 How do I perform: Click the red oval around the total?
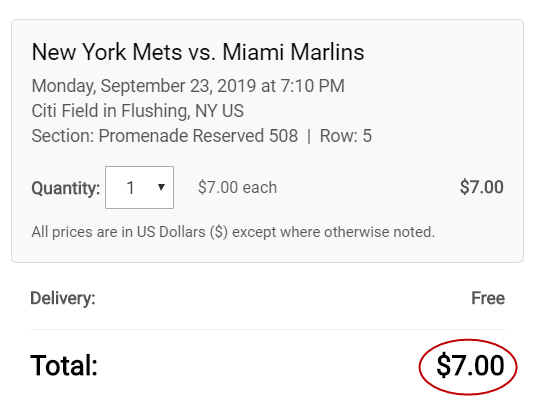[468, 367]
